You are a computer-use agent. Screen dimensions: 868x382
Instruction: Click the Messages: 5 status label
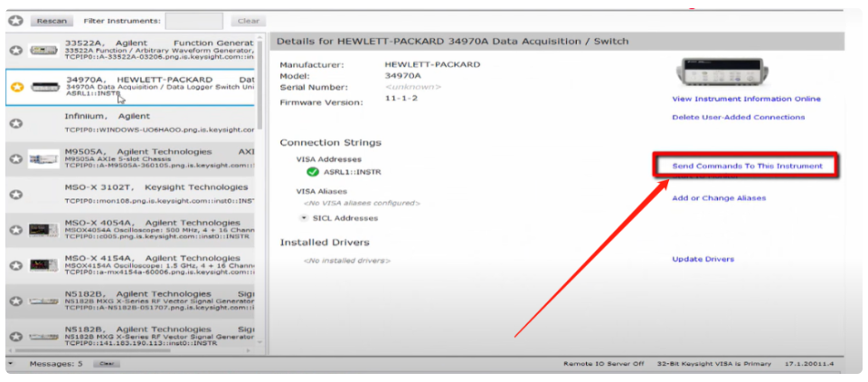click(x=56, y=364)
